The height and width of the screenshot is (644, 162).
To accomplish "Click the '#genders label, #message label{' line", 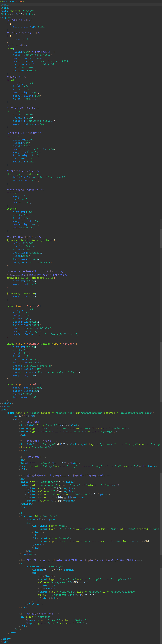I will tap(31, 240).
